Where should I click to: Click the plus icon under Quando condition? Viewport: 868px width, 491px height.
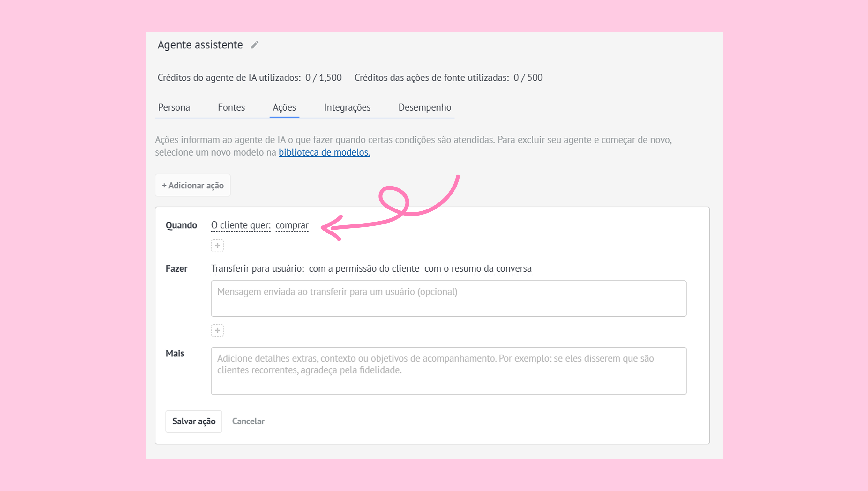pyautogui.click(x=217, y=246)
